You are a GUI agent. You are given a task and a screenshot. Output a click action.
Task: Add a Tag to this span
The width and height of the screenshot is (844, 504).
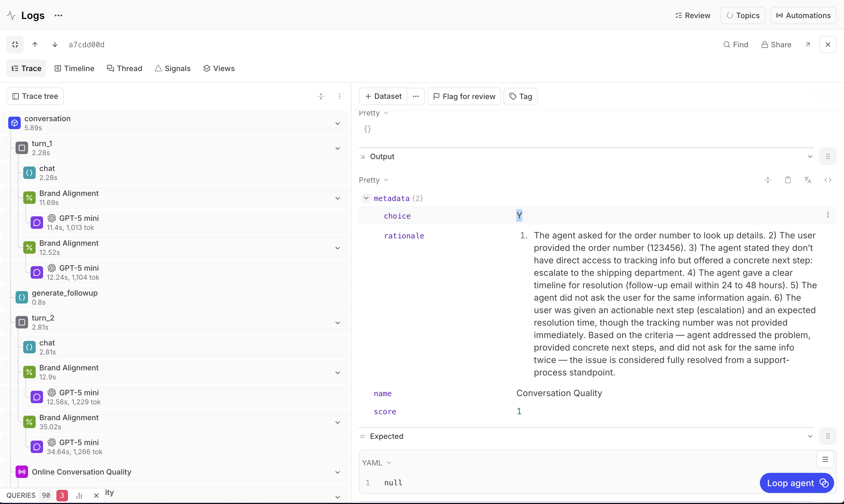pos(521,97)
